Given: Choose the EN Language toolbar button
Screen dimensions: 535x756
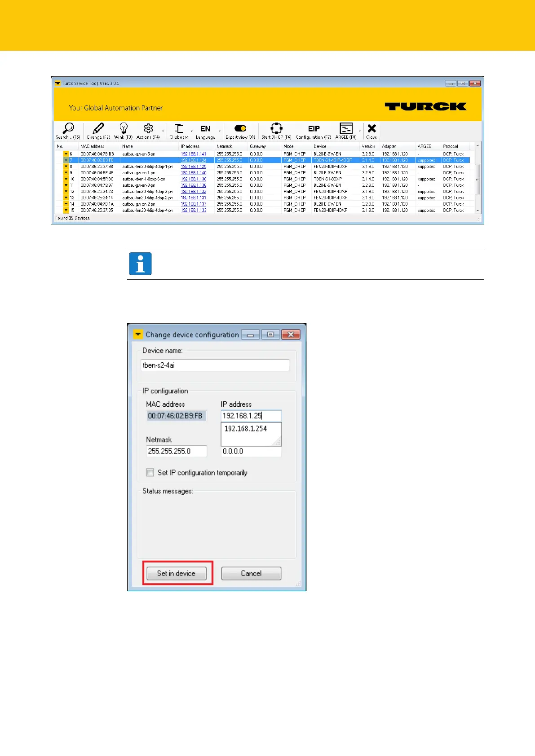Looking at the screenshot, I should click(x=205, y=131).
